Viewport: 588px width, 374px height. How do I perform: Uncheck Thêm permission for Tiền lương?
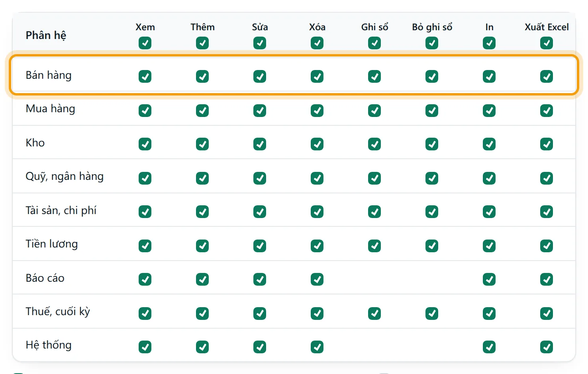(202, 246)
